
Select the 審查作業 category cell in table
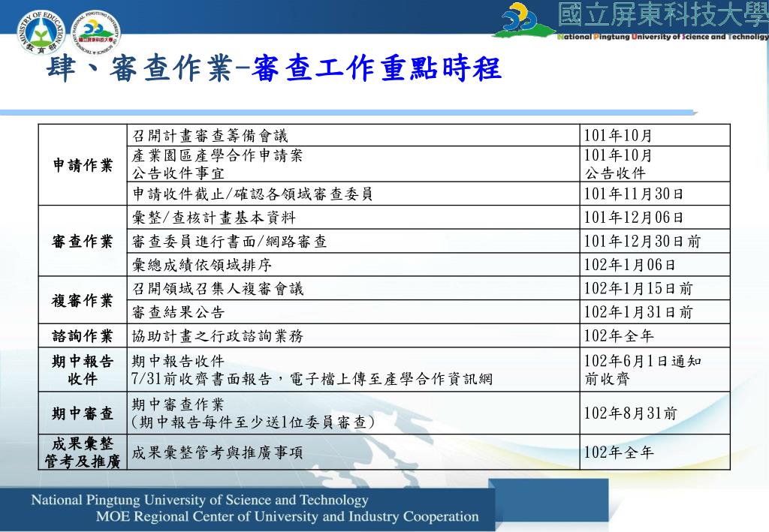(83, 241)
